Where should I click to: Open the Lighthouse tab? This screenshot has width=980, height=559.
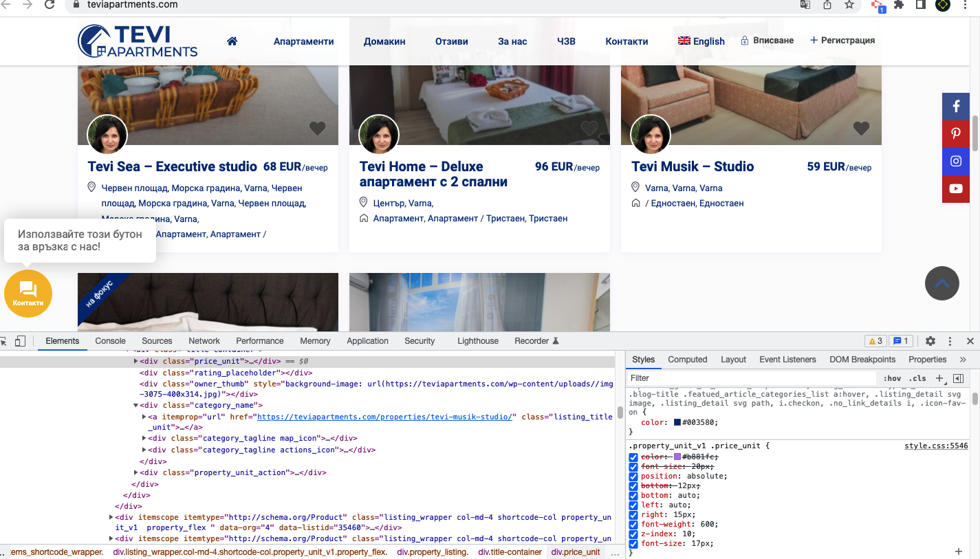click(x=478, y=341)
